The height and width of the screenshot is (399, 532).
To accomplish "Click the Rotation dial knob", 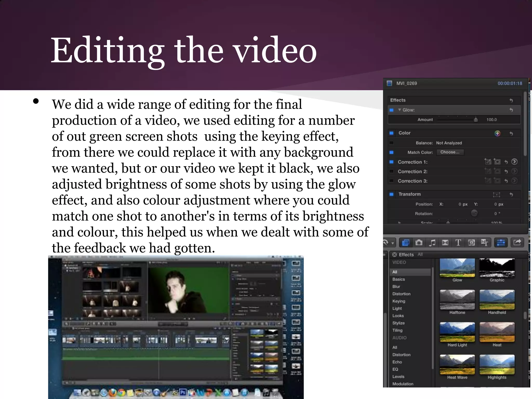I will coord(474,213).
